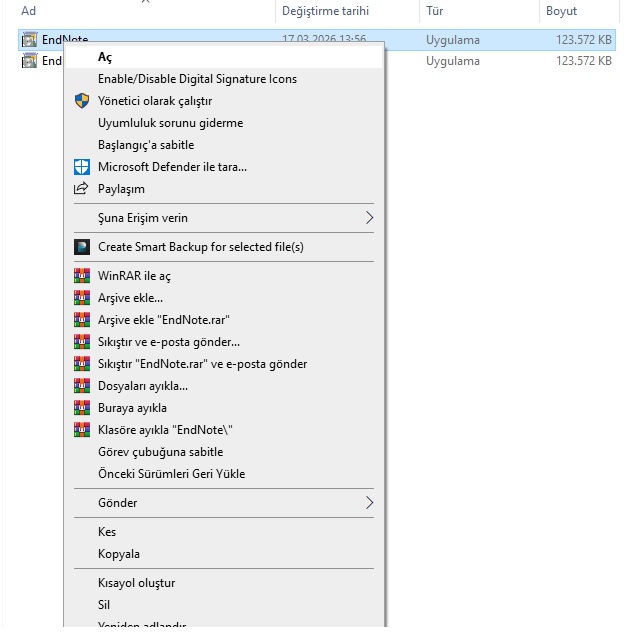Click Arşive ekle "EndNote.rar" entry
Image resolution: width=628 pixels, height=636 pixels.
(164, 320)
